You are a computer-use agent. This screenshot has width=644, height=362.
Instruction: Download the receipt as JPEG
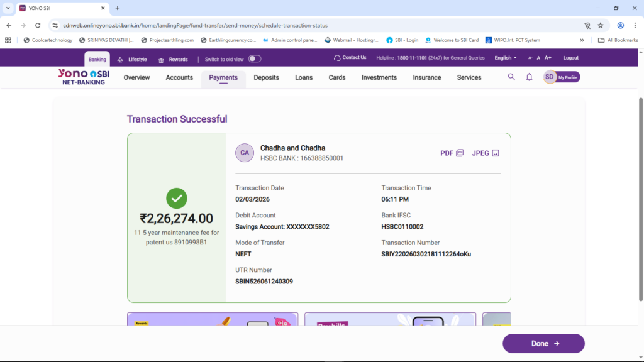tap(485, 153)
